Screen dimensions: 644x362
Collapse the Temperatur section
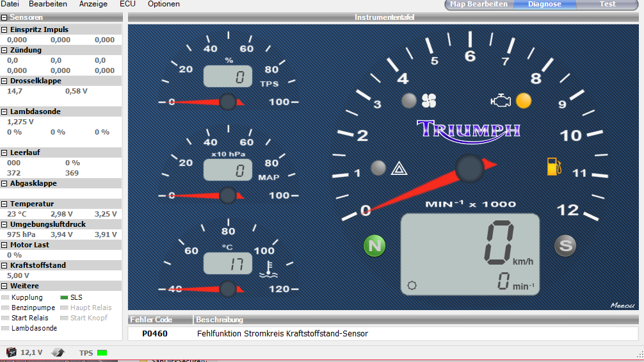pos(4,204)
